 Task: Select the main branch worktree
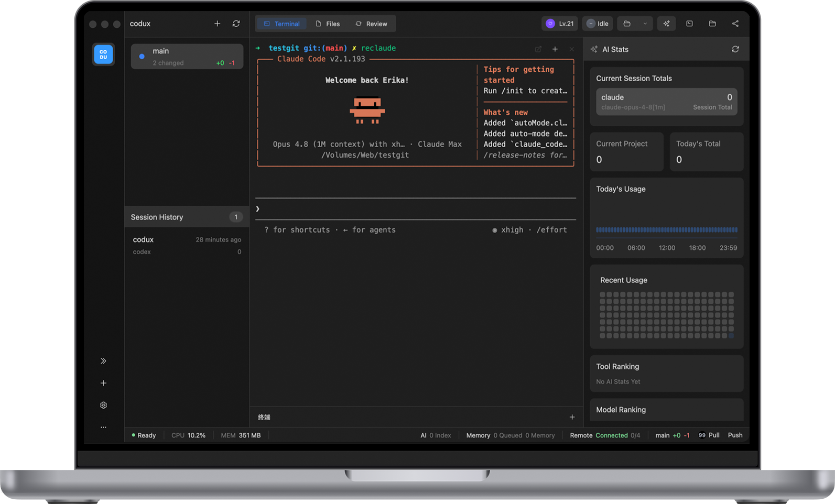coord(187,57)
